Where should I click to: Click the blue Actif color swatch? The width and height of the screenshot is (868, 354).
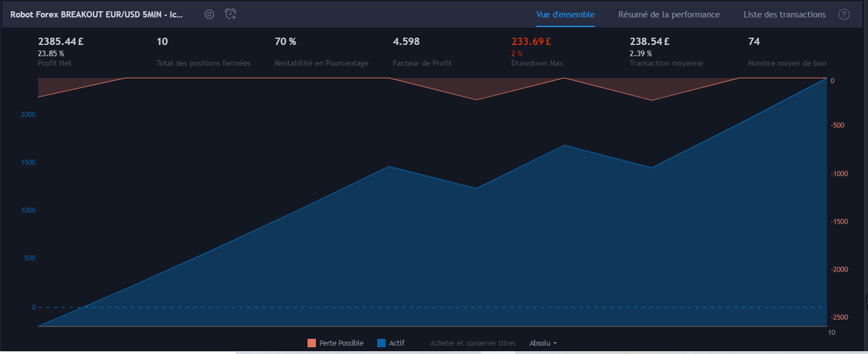click(x=381, y=343)
